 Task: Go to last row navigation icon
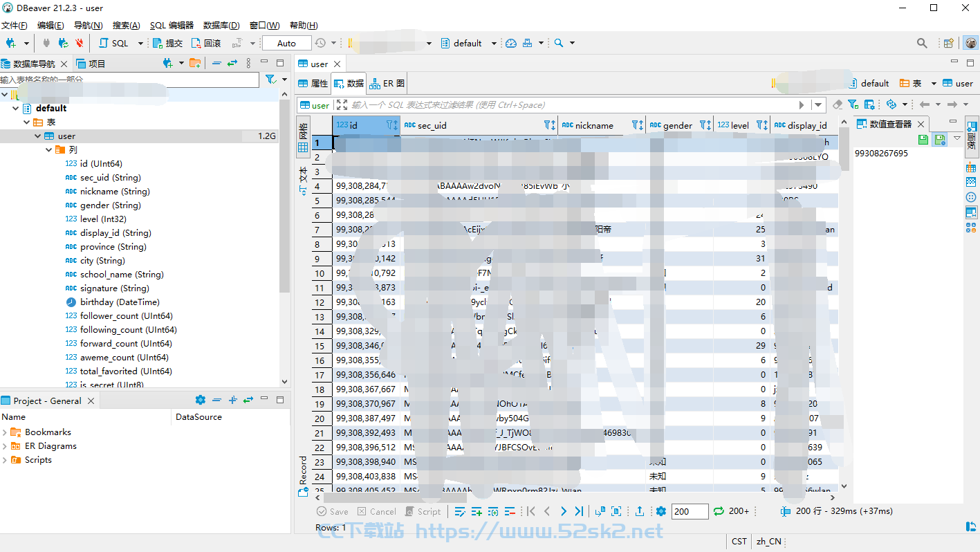click(x=580, y=511)
